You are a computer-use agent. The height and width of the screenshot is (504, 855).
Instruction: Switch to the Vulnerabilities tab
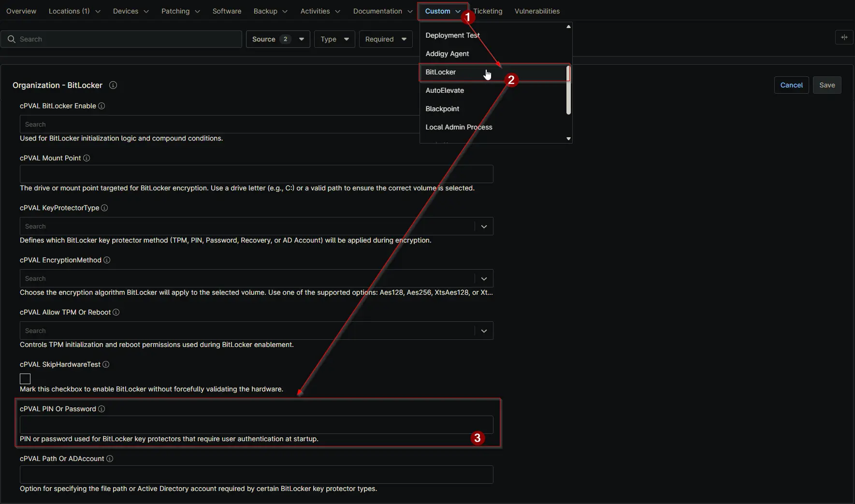[x=537, y=11]
